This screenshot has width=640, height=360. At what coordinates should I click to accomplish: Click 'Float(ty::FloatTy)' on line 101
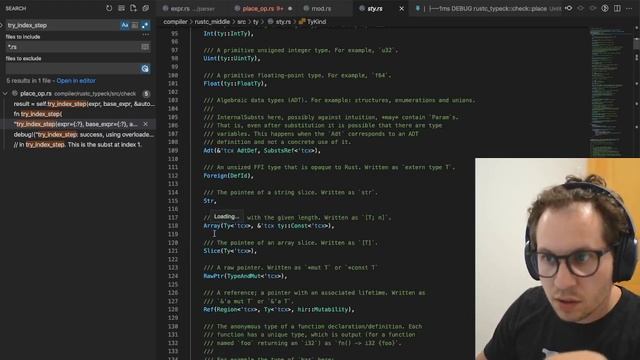[235, 84]
